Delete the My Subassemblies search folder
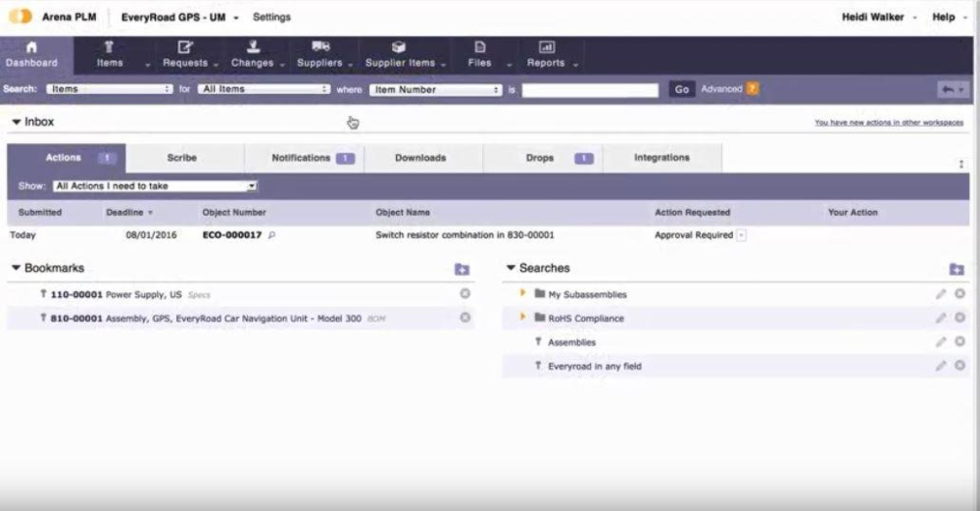This screenshot has width=980, height=511. tap(960, 293)
